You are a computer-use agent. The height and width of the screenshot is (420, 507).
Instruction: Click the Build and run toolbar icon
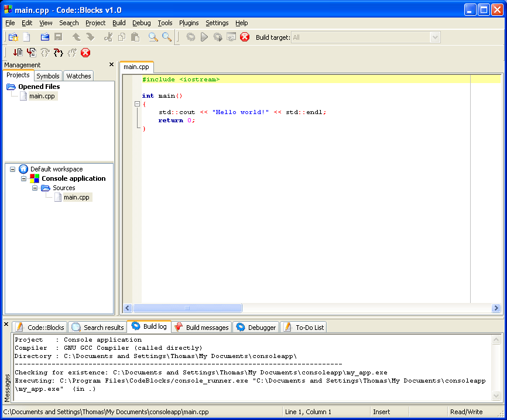[218, 36]
